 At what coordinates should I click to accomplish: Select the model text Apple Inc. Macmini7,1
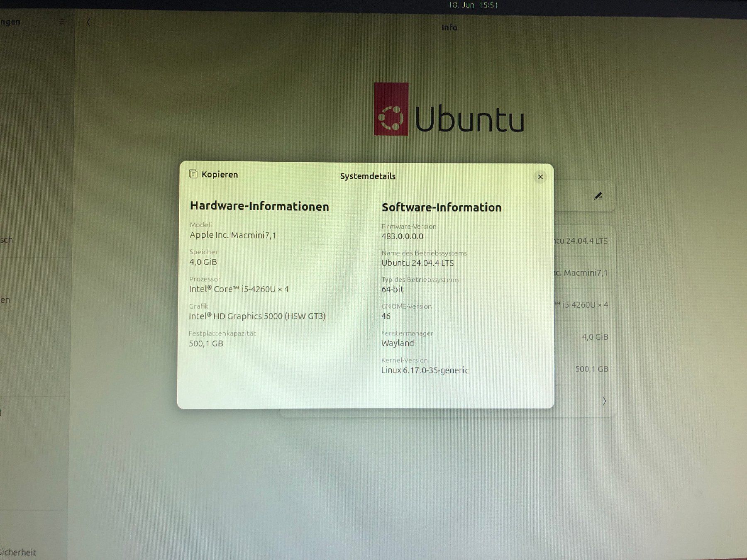[233, 235]
